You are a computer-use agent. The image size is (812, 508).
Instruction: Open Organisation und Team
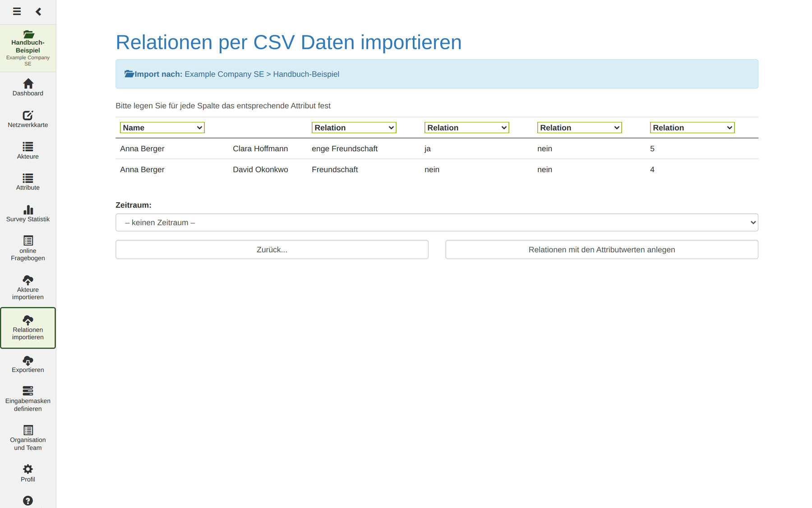(28, 438)
